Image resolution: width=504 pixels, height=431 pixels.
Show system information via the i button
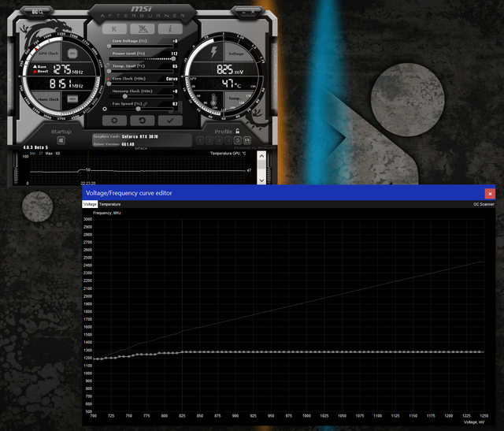pos(170,29)
